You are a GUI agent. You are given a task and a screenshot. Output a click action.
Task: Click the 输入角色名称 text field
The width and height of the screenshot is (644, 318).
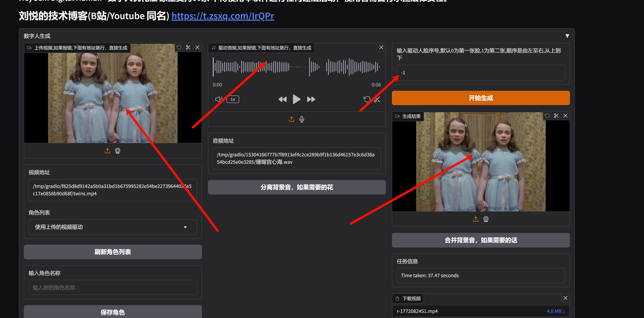click(113, 288)
